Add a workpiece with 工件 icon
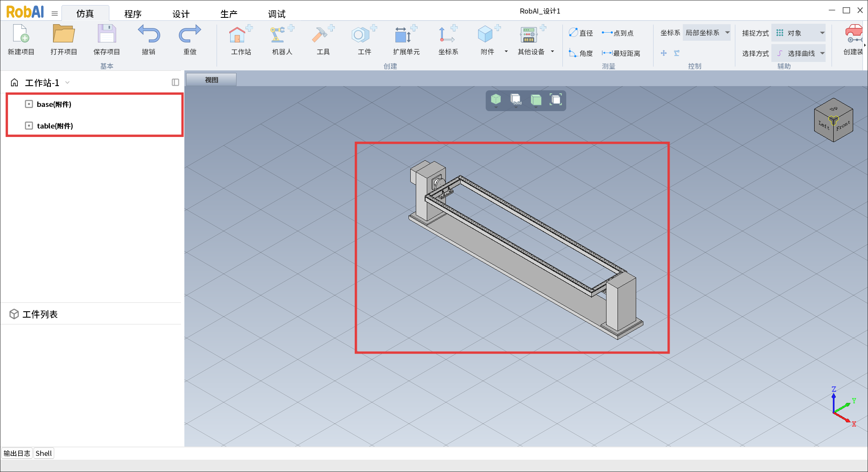Image resolution: width=868 pixels, height=472 pixels. point(364,34)
